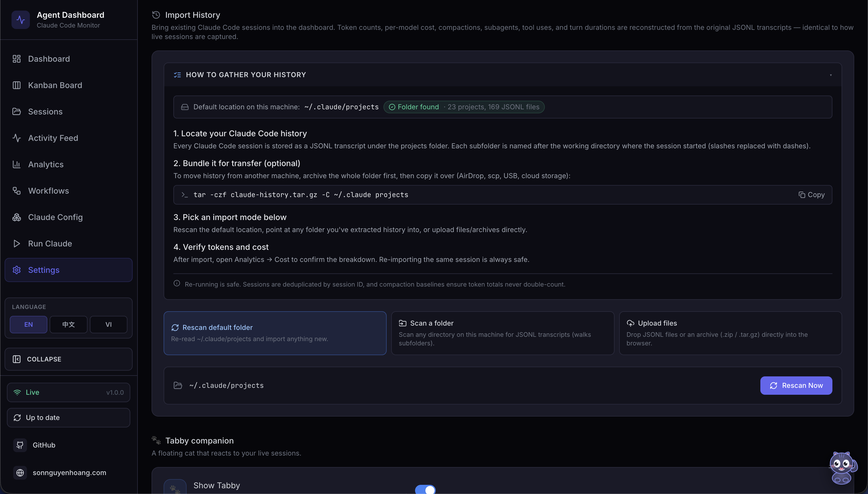Go to Sessions

69,112
